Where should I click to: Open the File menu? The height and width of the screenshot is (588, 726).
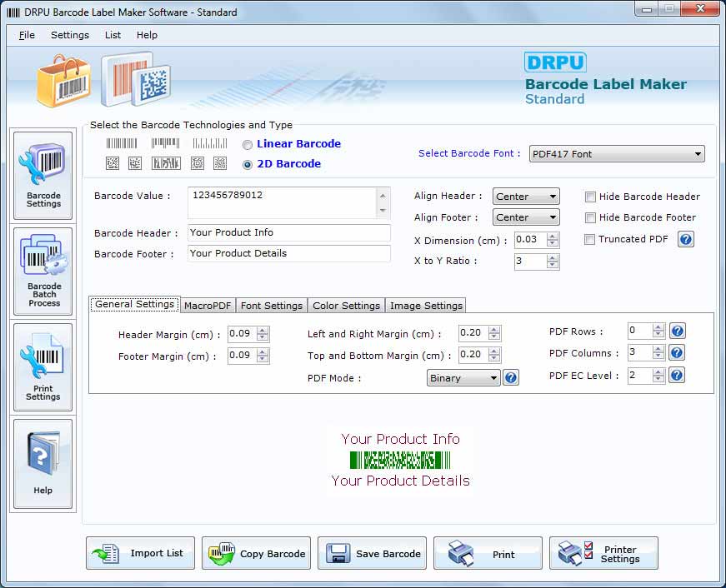point(27,35)
